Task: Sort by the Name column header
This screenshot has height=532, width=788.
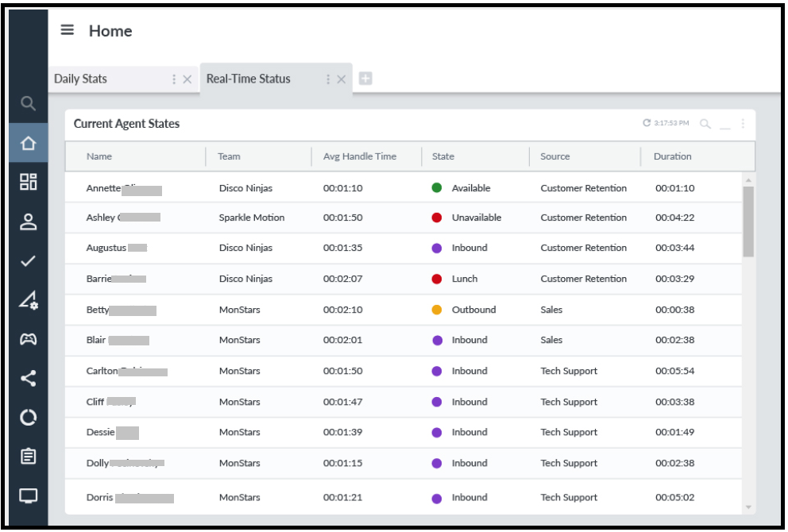Action: click(99, 156)
